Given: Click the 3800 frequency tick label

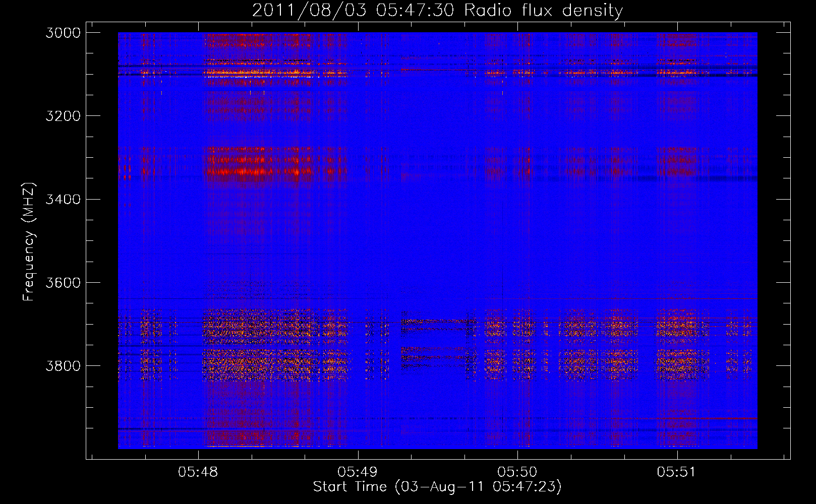Looking at the screenshot, I should click(x=63, y=366).
